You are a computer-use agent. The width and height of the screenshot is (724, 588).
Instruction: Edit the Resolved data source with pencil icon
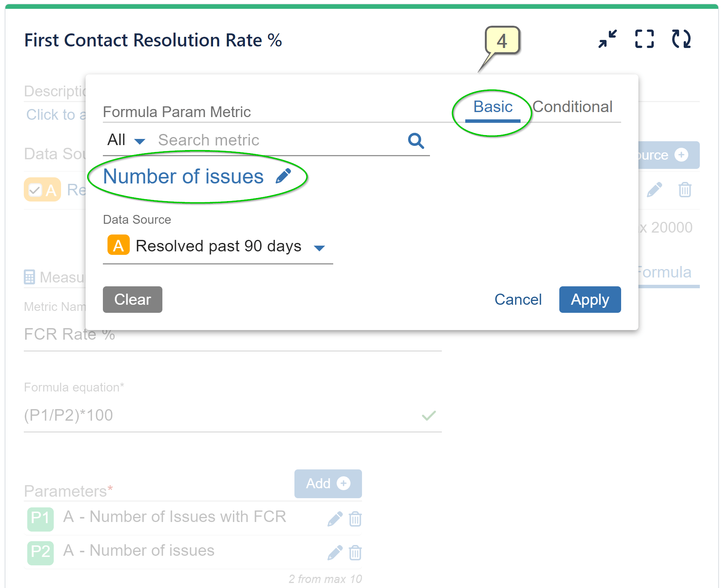coord(655,189)
